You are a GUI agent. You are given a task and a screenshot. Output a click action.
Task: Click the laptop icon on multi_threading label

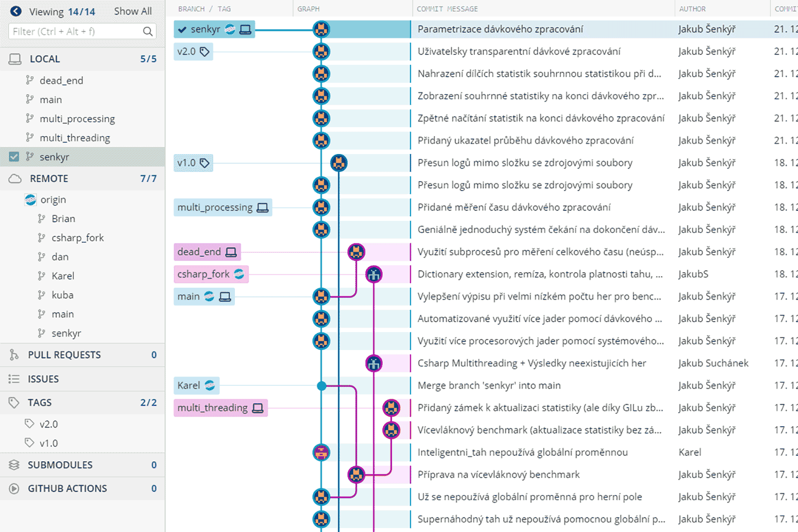click(258, 408)
